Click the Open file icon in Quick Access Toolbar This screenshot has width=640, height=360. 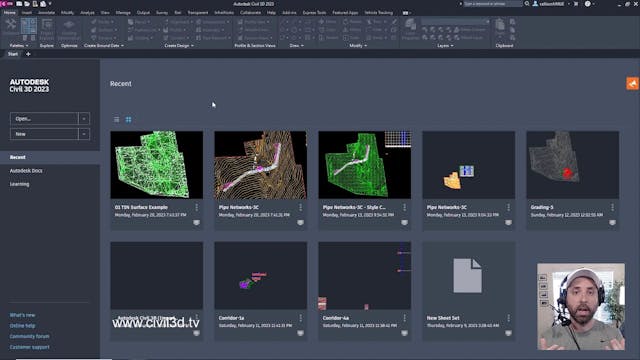[27, 4]
